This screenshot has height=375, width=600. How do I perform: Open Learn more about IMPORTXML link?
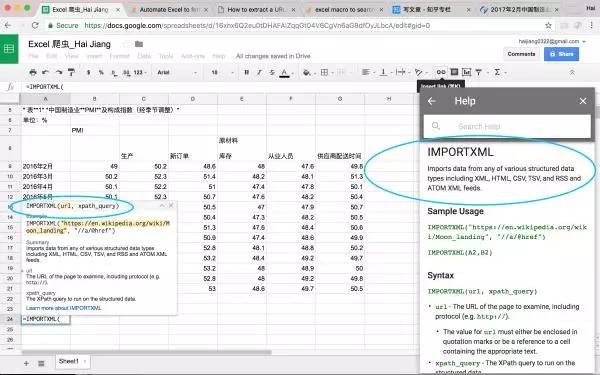[x=64, y=308]
